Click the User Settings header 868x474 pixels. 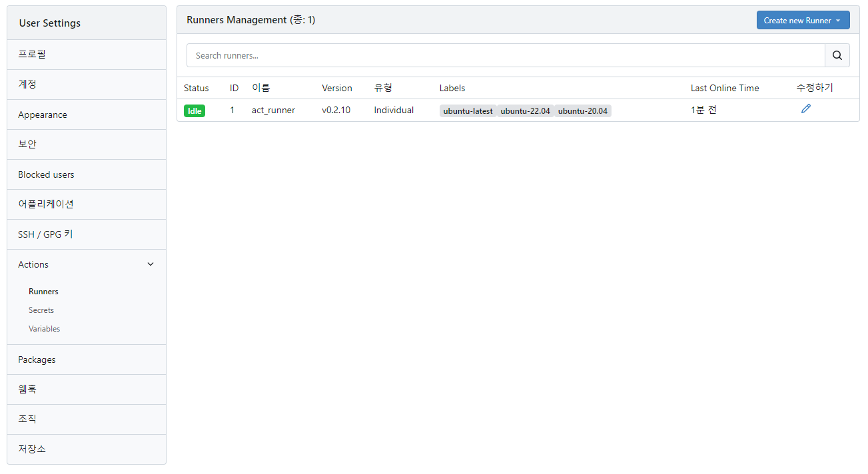coord(50,23)
